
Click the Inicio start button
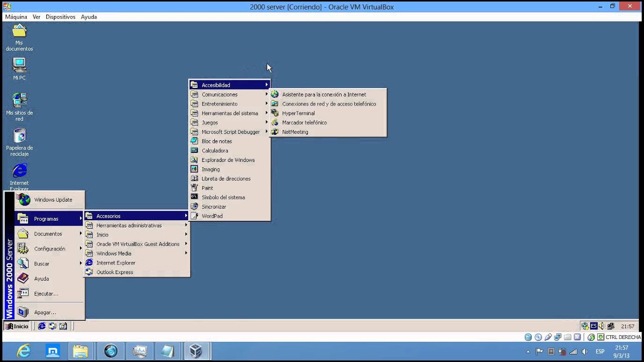click(17, 326)
